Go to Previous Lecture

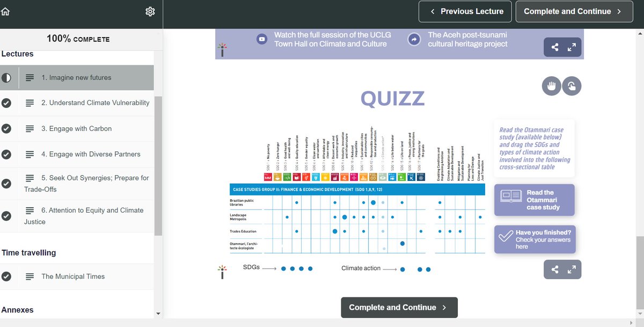click(465, 11)
